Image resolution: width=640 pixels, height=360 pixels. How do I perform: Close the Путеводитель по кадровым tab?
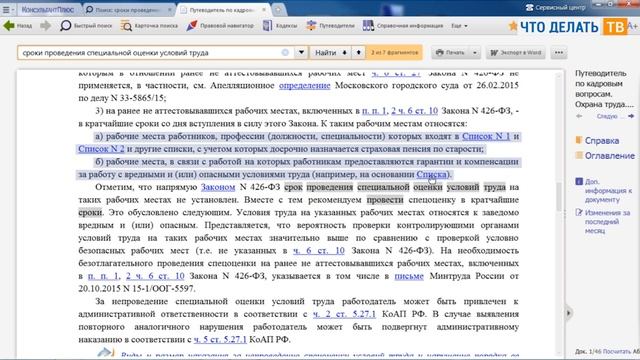click(264, 9)
